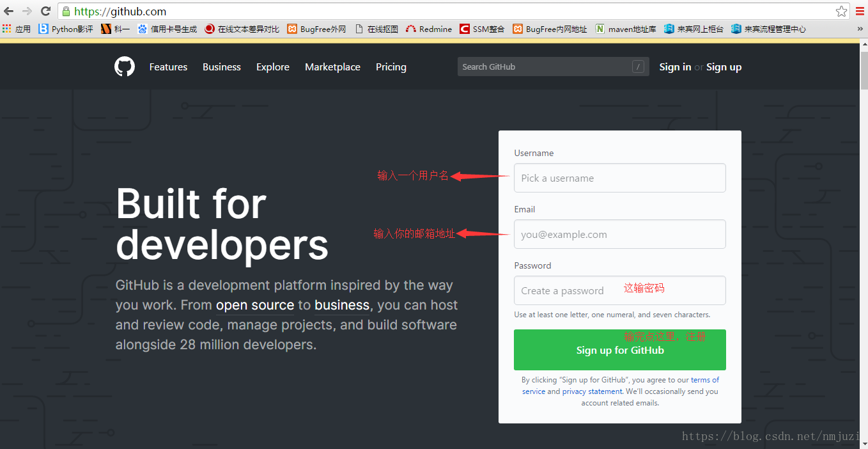The height and width of the screenshot is (449, 868).
Task: Bookmark page with the star icon
Action: 842,11
